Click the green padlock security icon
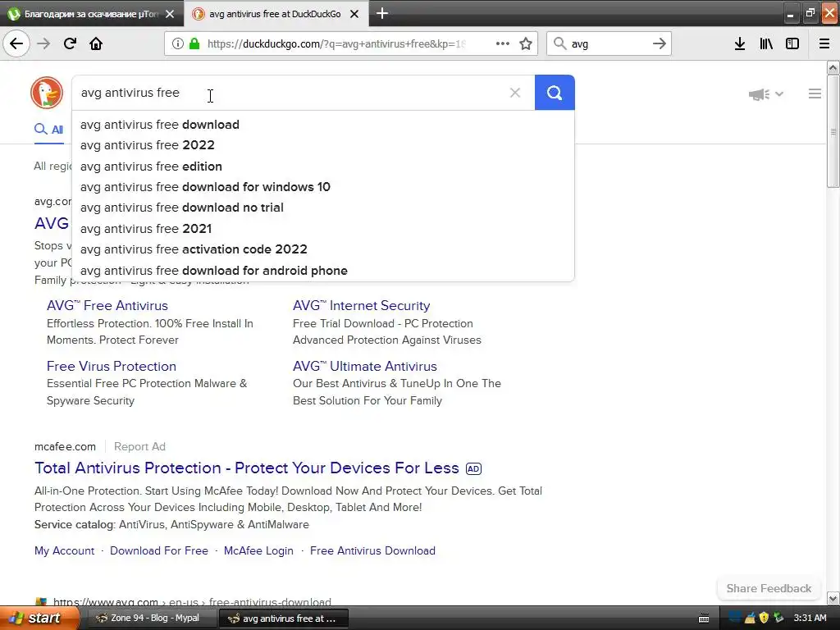840x630 pixels. (194, 43)
